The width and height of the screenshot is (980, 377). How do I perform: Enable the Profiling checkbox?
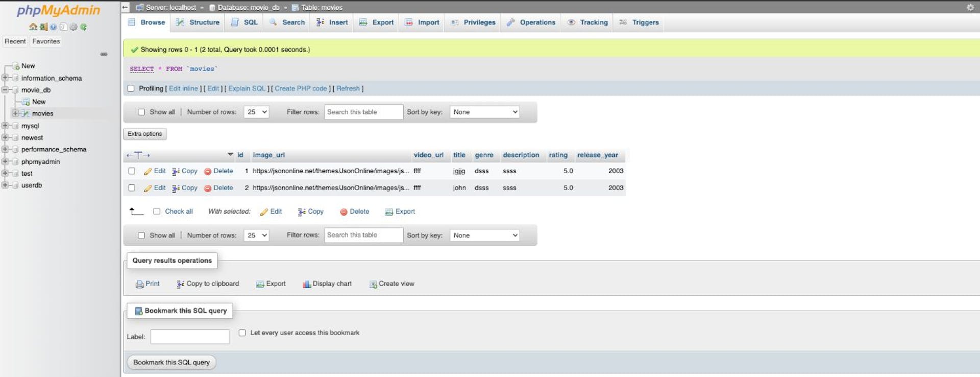pos(131,88)
